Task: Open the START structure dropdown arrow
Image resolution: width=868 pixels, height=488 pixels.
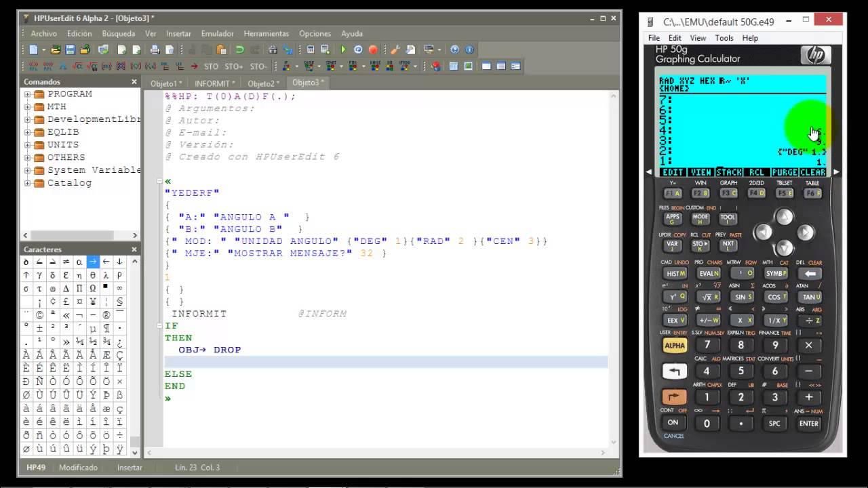Action: coord(341,66)
